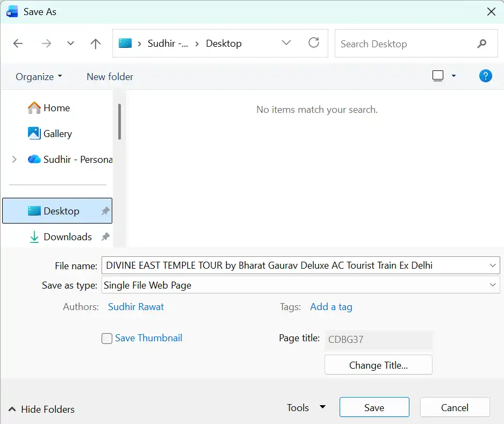This screenshot has width=504, height=424.
Task: Open the recent locations chevron dropdown
Action: pos(70,44)
